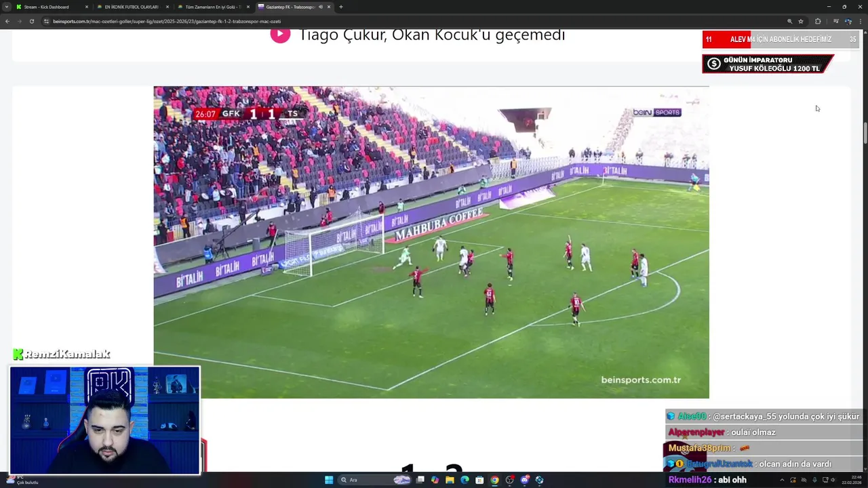Open the Windows Start menu
Image resolution: width=868 pixels, height=488 pixels.
point(329,480)
